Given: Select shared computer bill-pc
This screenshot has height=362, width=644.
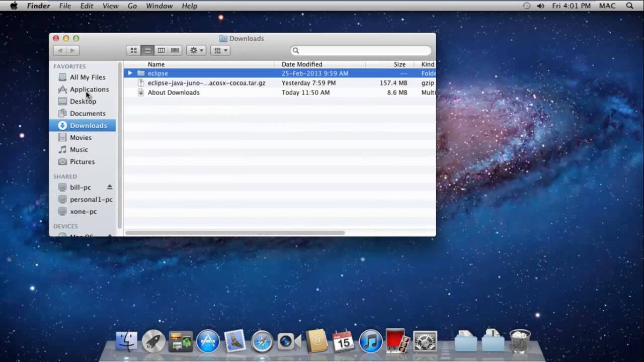Looking at the screenshot, I should point(80,187).
